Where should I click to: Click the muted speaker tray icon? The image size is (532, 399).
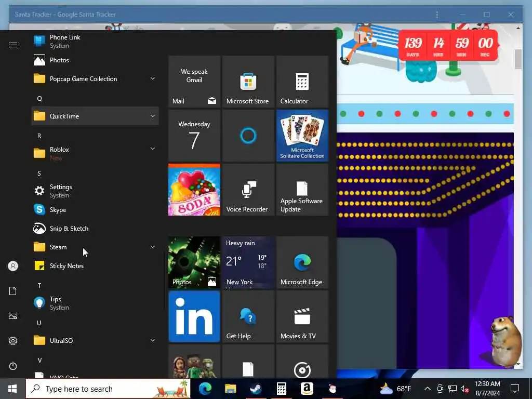pos(465,389)
